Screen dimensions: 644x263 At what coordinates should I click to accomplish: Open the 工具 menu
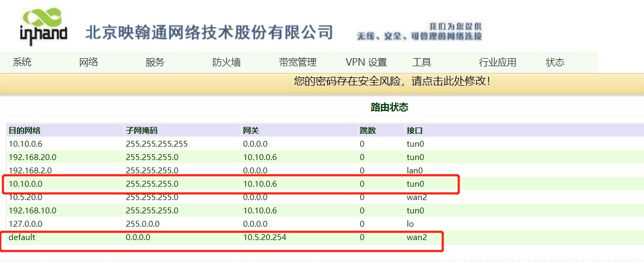422,62
